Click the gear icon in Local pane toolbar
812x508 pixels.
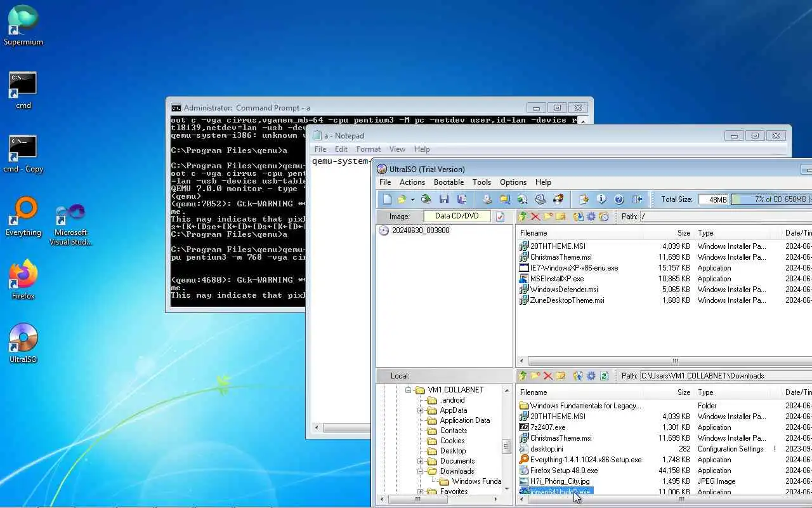(591, 376)
